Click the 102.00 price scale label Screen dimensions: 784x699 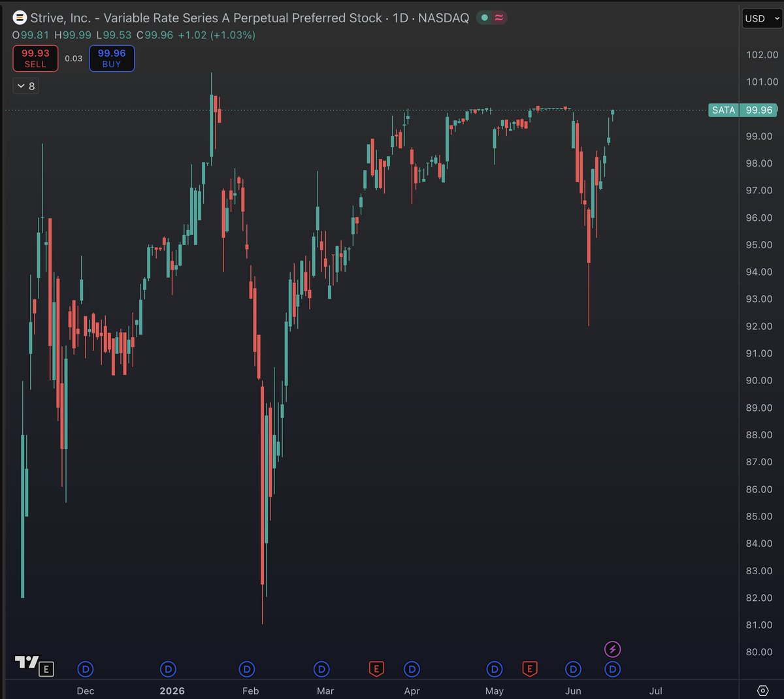[x=762, y=55]
